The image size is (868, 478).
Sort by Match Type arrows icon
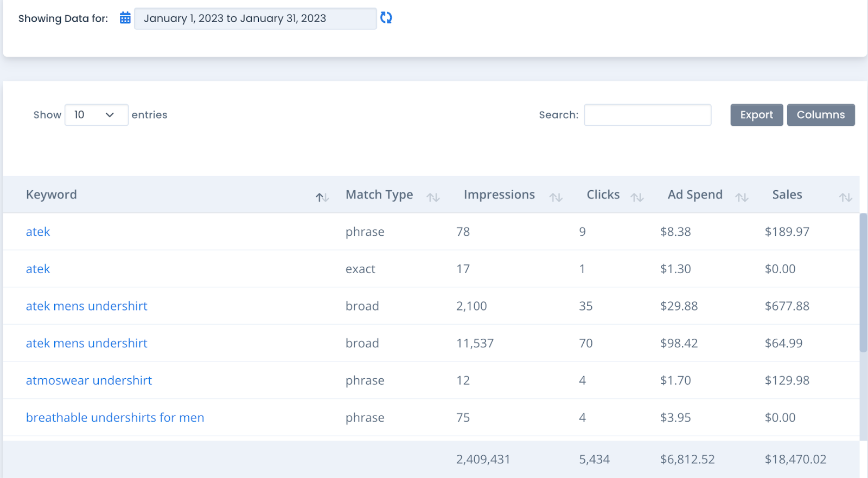pos(433,197)
